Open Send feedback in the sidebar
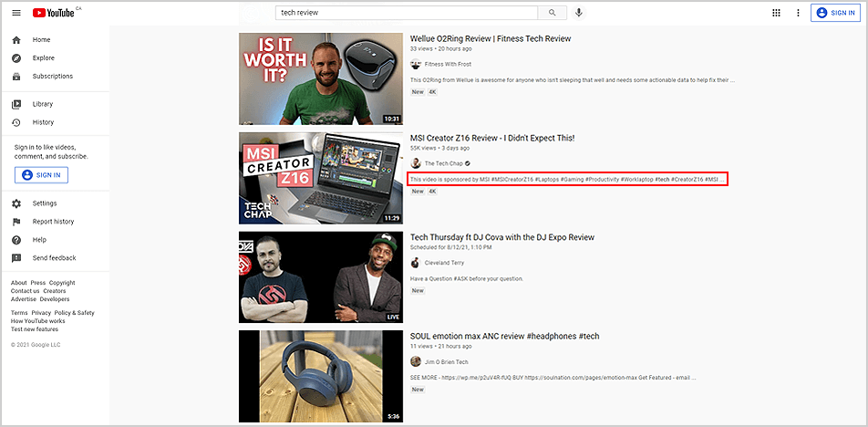868x427 pixels. [55, 258]
